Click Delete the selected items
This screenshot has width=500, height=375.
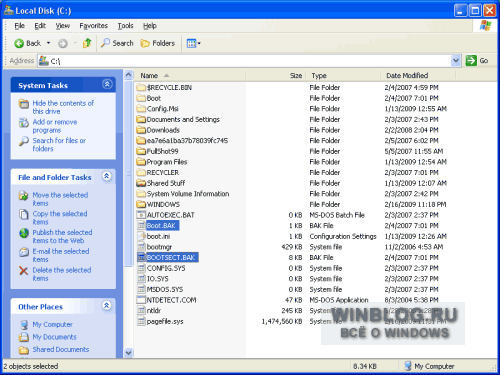62,274
